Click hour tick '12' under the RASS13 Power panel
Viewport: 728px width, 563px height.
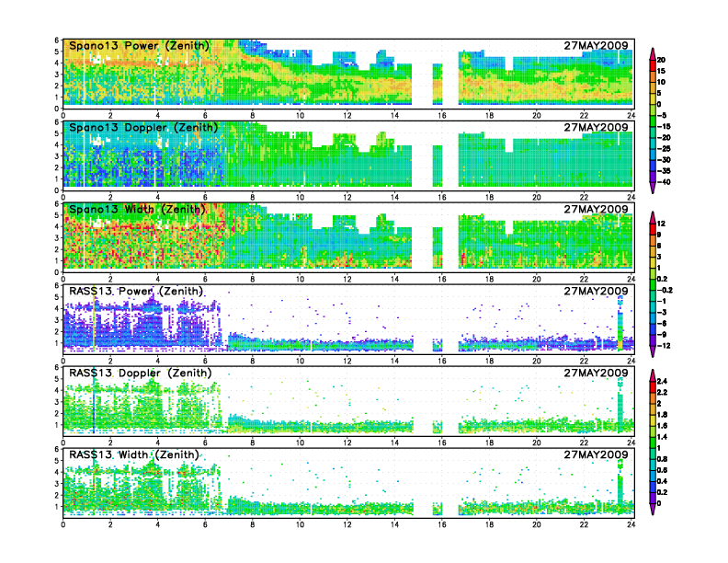point(347,361)
